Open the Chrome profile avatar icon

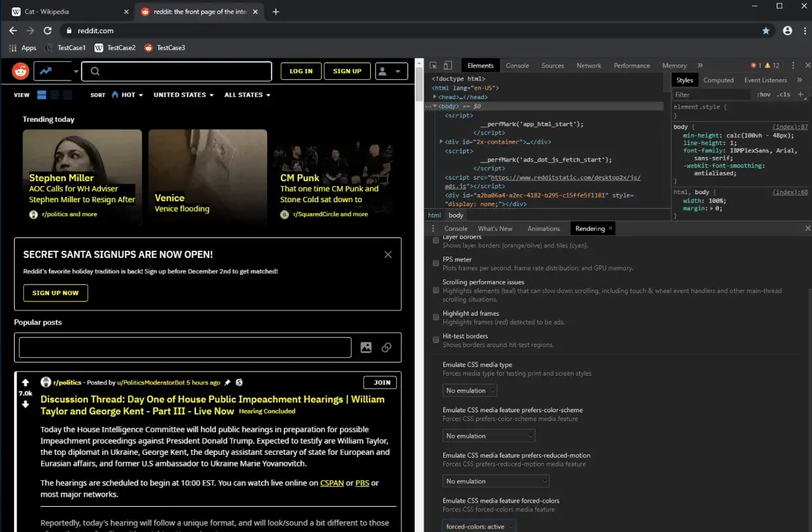coord(787,31)
